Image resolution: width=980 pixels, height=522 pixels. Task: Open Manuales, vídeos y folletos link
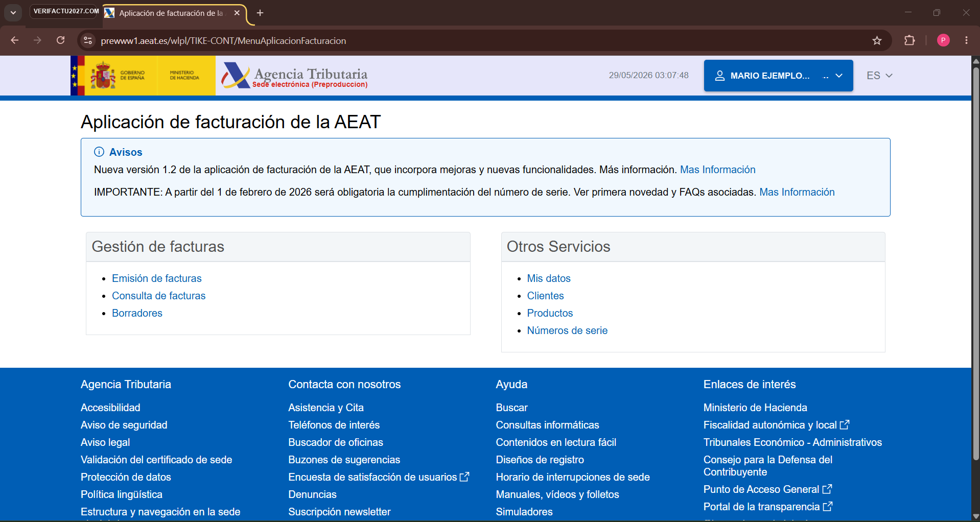coord(557,494)
